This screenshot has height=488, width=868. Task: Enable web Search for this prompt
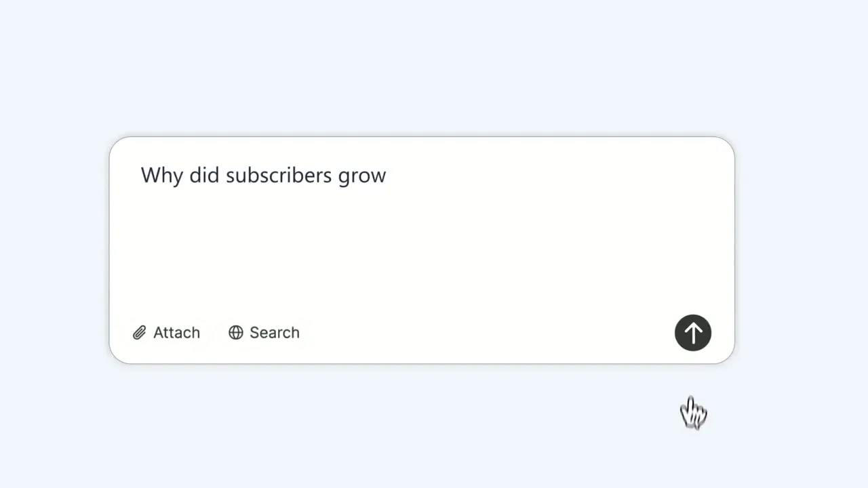coord(264,333)
